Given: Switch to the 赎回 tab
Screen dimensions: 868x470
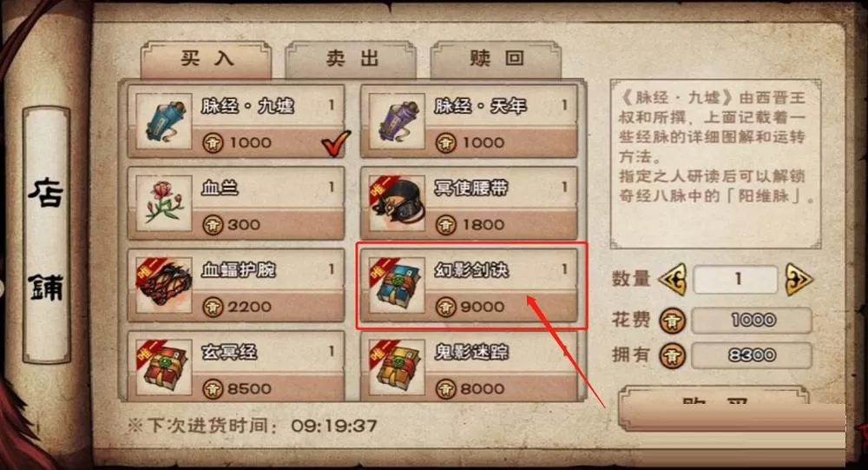Looking at the screenshot, I should point(496,59).
